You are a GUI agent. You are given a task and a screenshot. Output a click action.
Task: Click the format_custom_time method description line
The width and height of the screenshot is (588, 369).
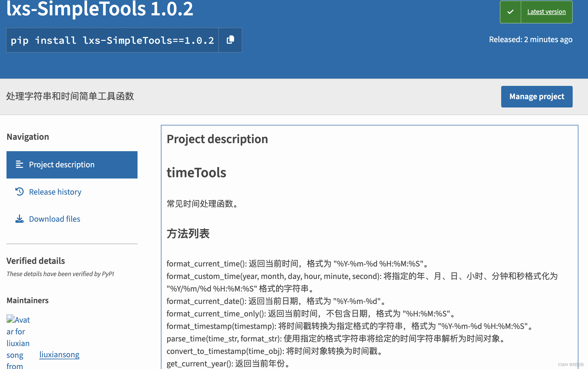coord(362,282)
